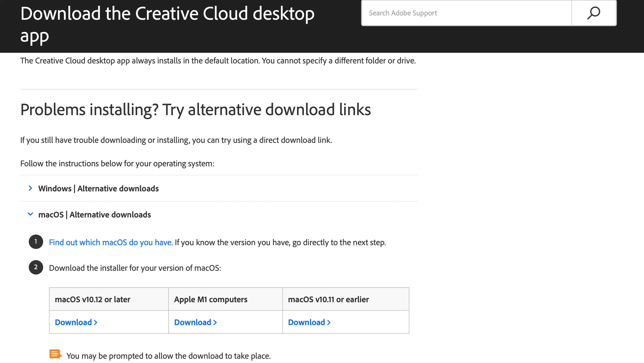Download the installer for macOS v10.11 or earlier
The height and width of the screenshot is (363, 644).
tap(307, 322)
